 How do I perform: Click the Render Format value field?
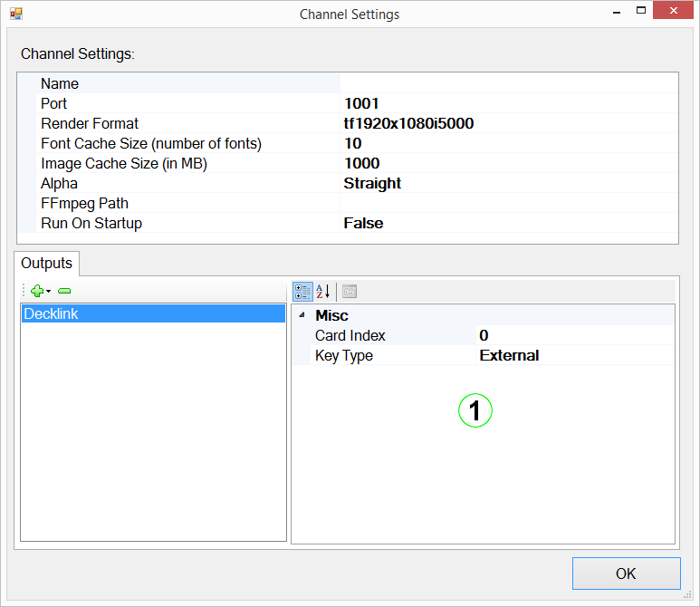tap(507, 123)
